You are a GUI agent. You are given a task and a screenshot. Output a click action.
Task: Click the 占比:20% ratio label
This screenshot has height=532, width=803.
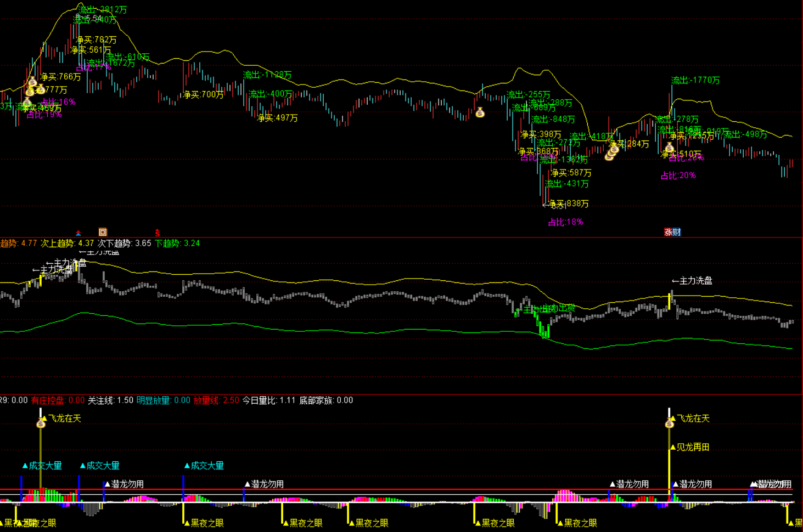[678, 176]
